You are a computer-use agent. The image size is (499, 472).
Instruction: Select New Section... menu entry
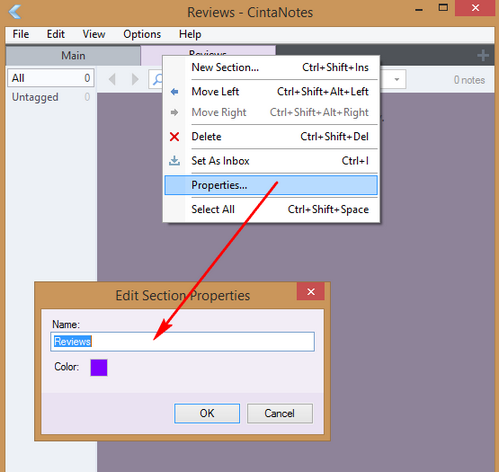tap(271, 67)
